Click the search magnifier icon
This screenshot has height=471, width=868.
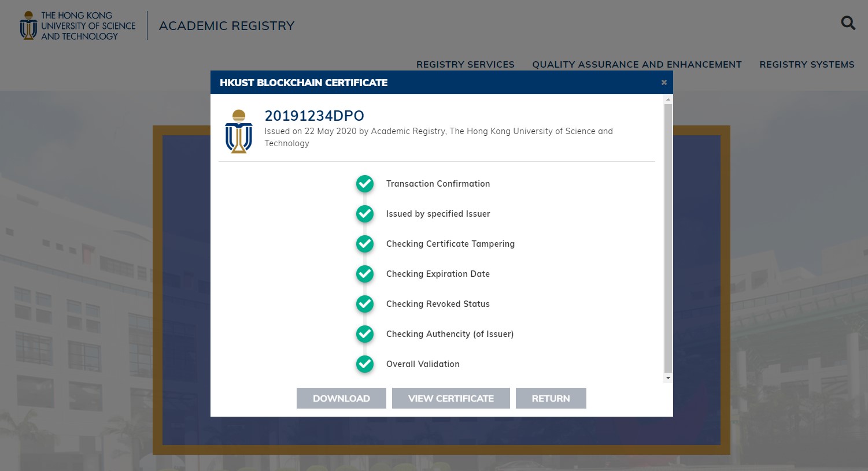point(848,23)
